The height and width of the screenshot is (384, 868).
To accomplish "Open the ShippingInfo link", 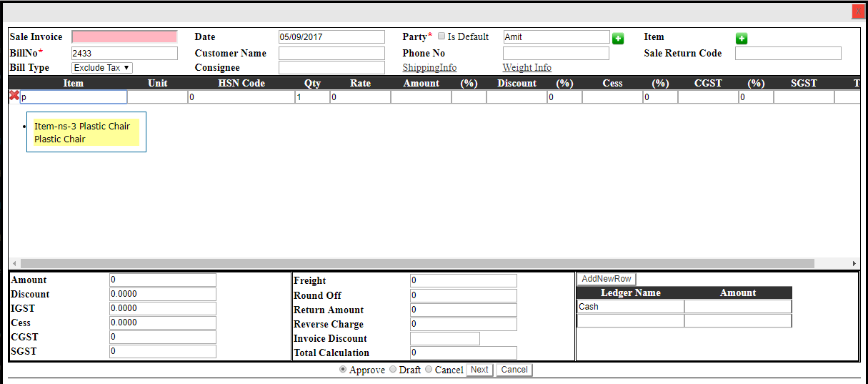I will click(x=429, y=68).
